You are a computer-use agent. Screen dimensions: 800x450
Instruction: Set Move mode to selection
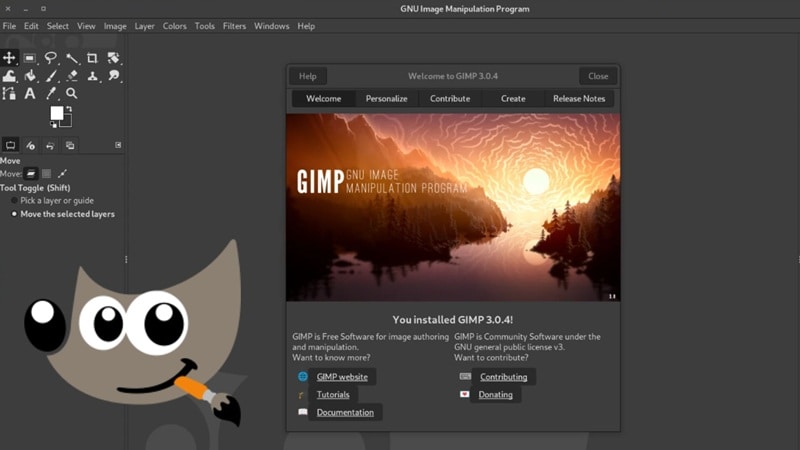pos(46,174)
